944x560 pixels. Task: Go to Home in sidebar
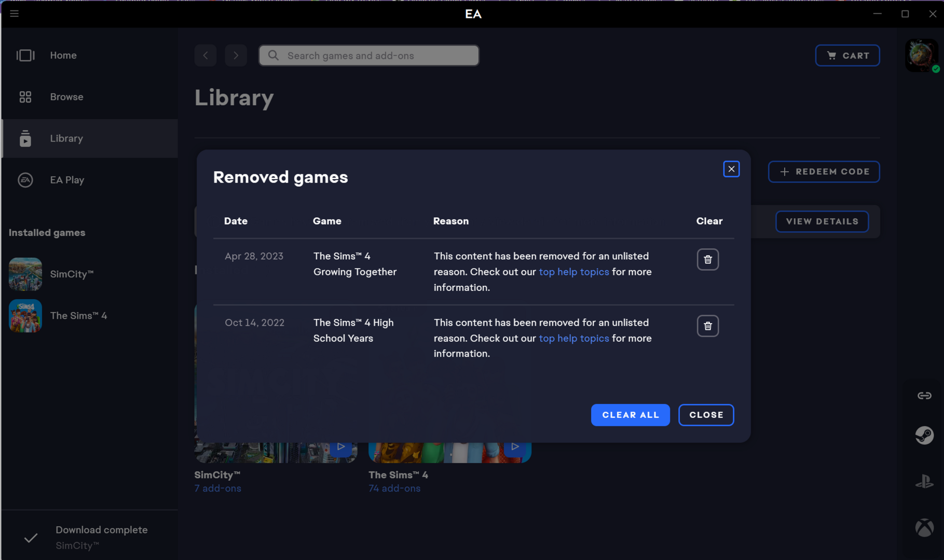[90, 55]
